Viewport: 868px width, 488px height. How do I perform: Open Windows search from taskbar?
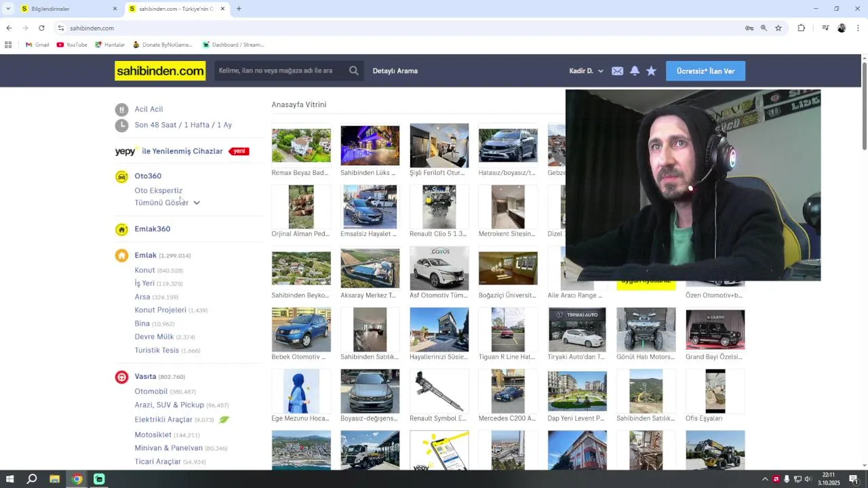[x=31, y=479]
